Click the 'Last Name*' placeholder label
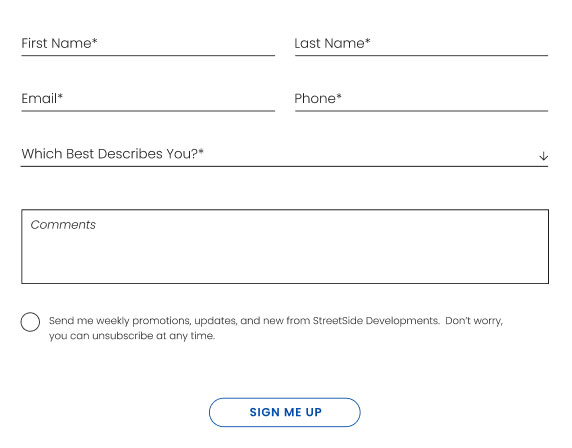Viewport: 572px width, 448px height. coord(332,43)
